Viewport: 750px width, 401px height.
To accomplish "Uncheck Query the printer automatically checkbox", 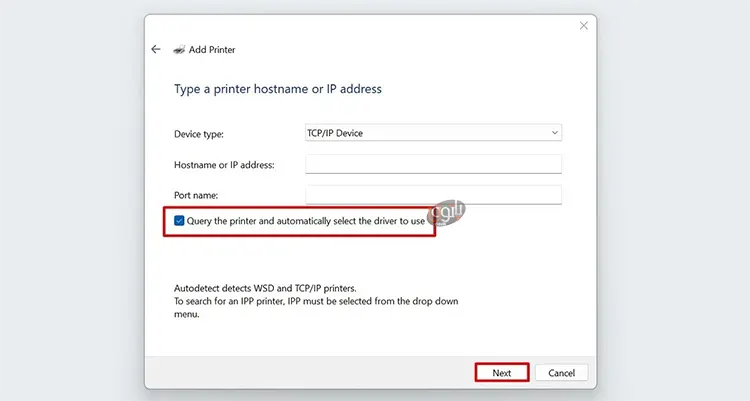I will click(179, 221).
